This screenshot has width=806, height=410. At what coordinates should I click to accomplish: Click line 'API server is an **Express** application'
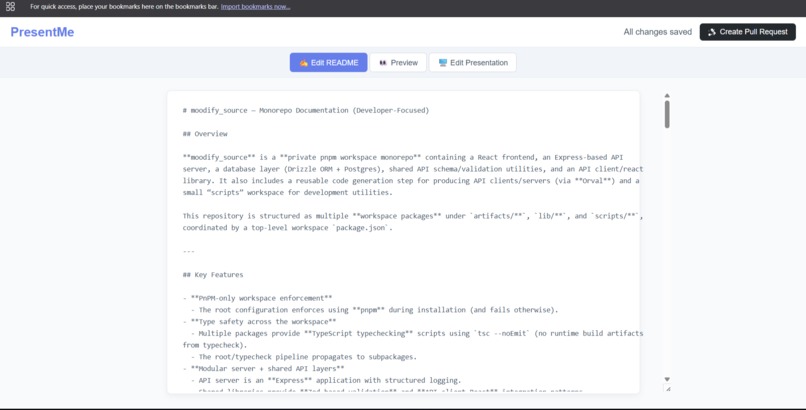coord(326,380)
